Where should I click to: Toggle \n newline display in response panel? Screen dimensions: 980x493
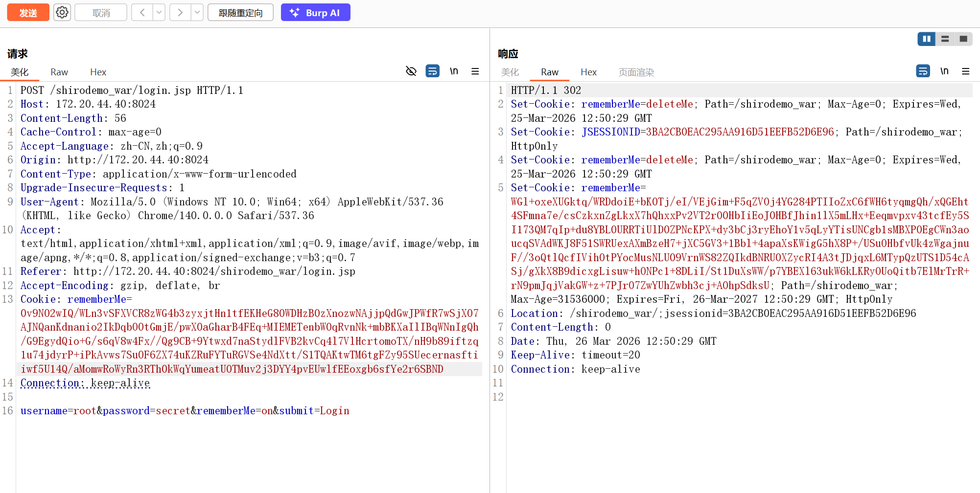click(x=944, y=71)
